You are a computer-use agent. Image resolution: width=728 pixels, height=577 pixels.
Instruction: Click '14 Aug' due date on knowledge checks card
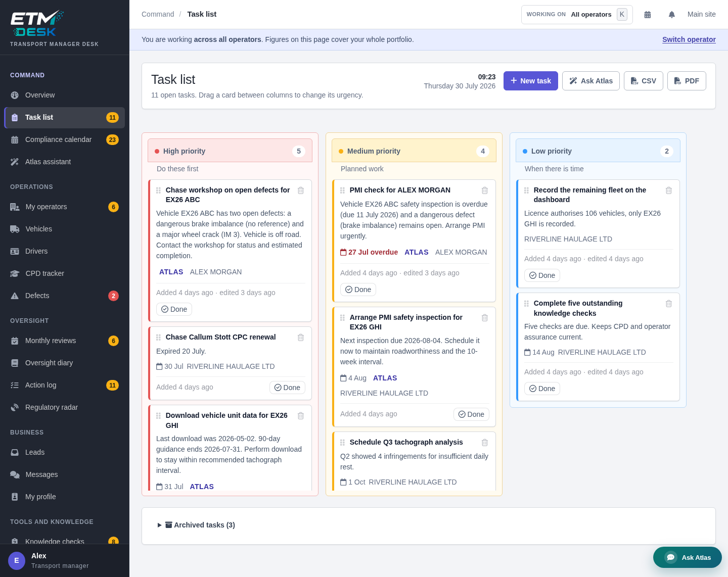click(539, 352)
